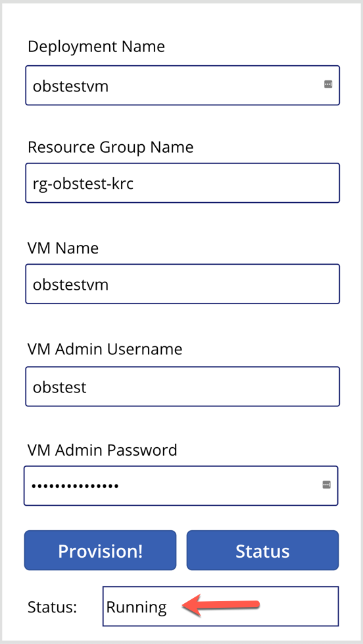Image resolution: width=363 pixels, height=644 pixels.
Task: Click the "Deployment Name" label
Action: (97, 46)
